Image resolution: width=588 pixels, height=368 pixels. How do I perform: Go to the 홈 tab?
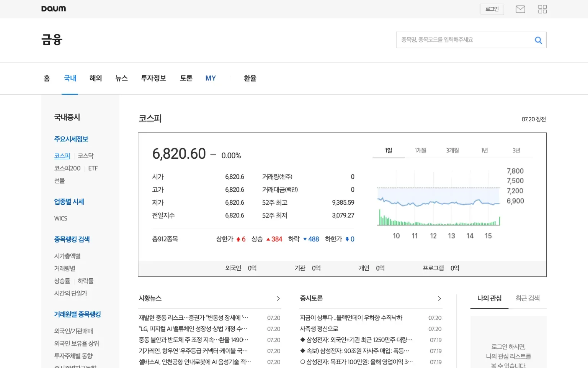pos(47,78)
